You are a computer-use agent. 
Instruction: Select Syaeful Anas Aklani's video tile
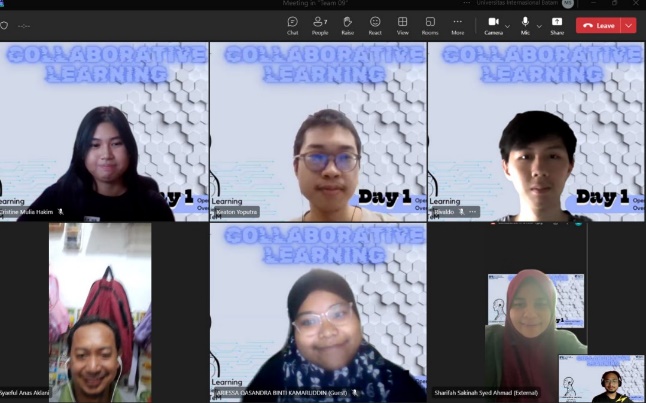coord(104,313)
